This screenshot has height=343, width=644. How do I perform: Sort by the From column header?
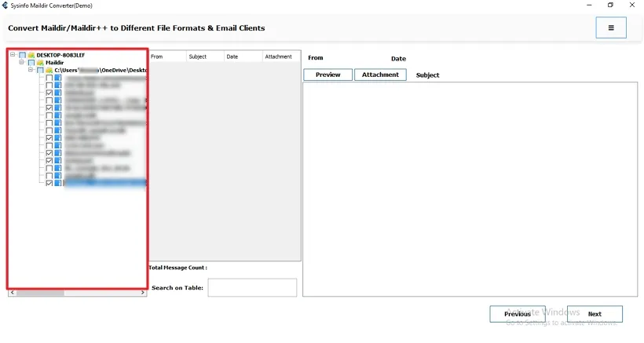168,57
